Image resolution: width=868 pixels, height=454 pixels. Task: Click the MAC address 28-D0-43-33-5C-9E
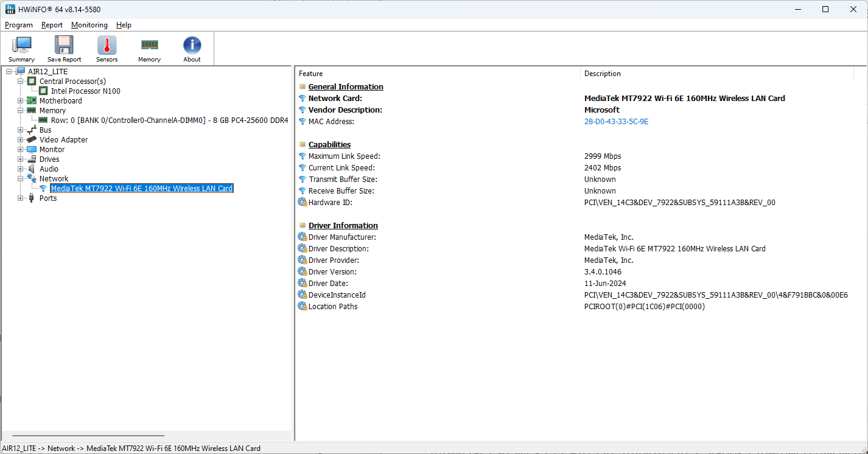(x=616, y=122)
